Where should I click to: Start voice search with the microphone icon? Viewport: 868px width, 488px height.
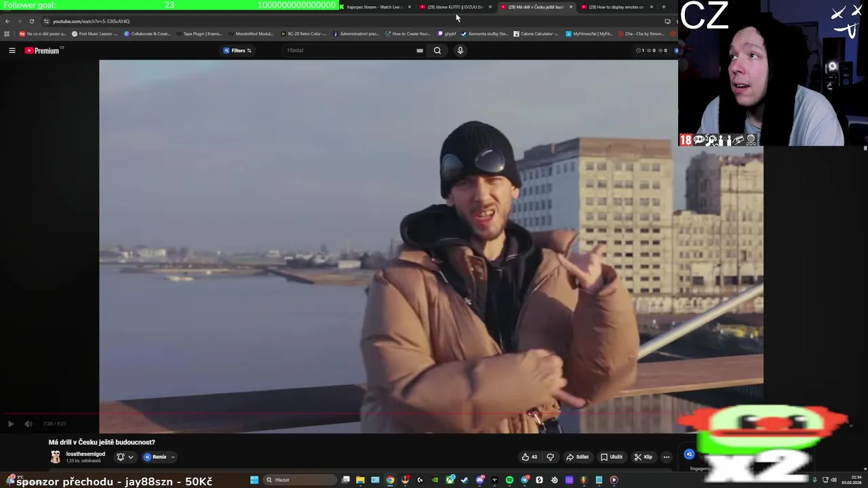[460, 50]
